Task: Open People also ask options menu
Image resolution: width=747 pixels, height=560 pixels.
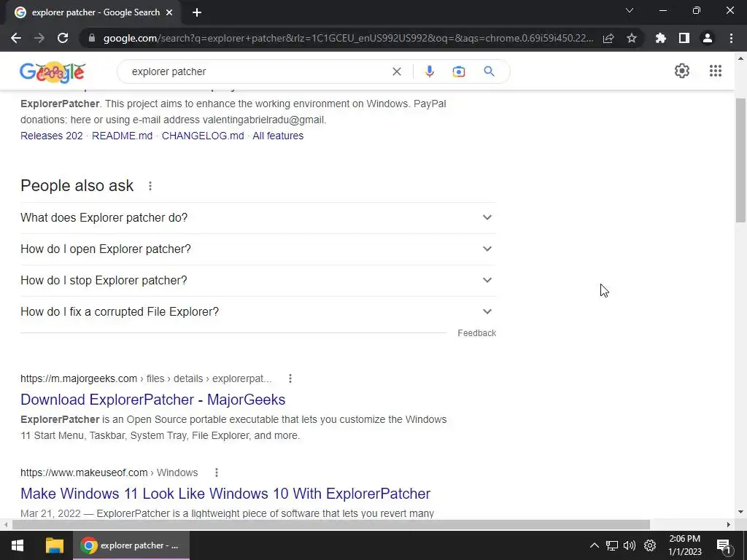Action: 150,186
